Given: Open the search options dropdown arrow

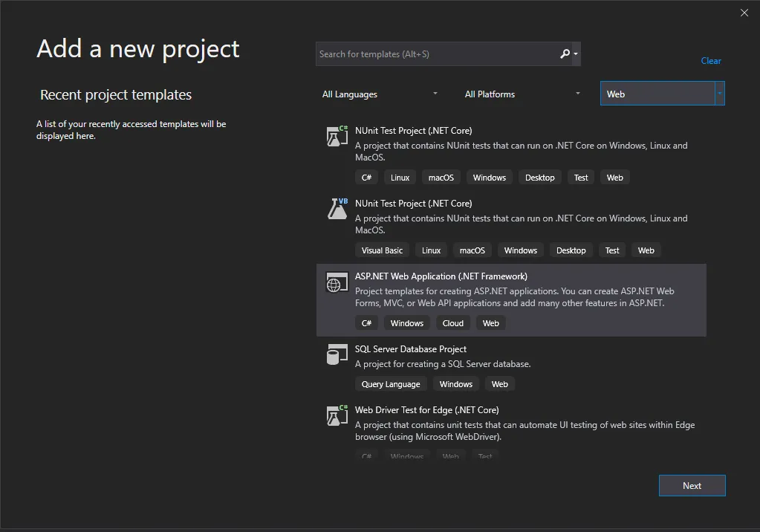Looking at the screenshot, I should 577,54.
